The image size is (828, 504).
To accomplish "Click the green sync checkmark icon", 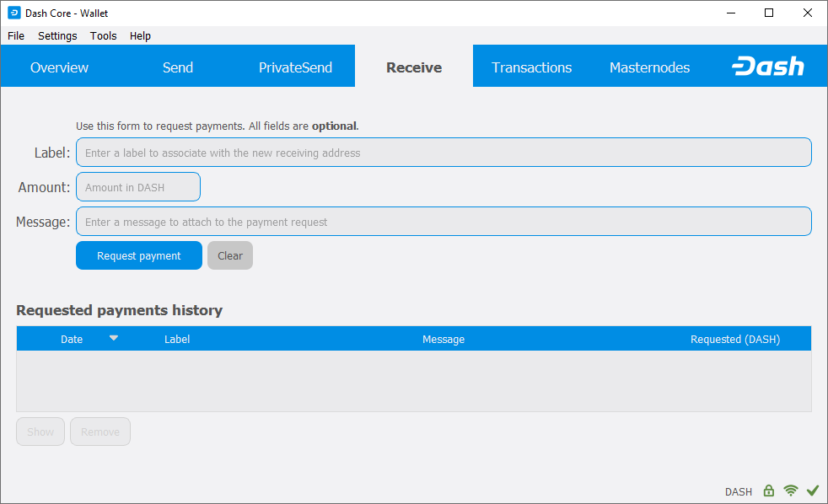I will (x=813, y=491).
